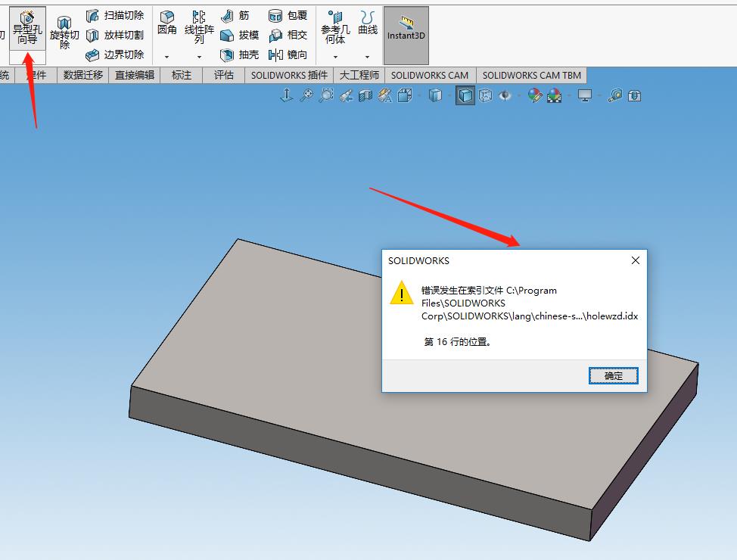Select the 边界切除 boundary cut command

coord(115,55)
